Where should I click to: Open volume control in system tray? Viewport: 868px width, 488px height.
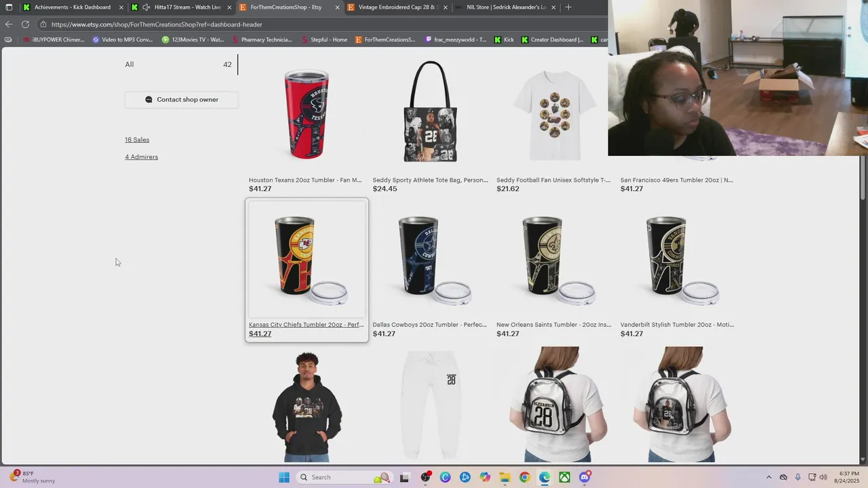pyautogui.click(x=823, y=477)
